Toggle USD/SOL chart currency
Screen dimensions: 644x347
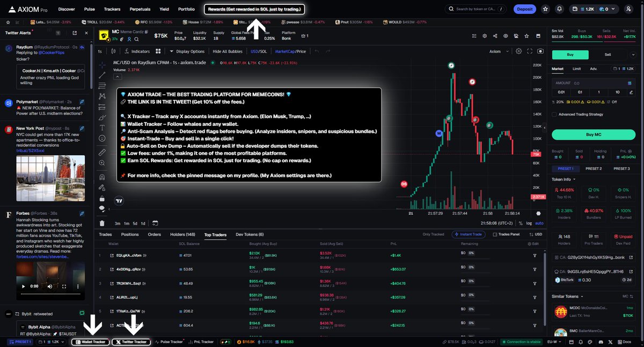click(259, 52)
